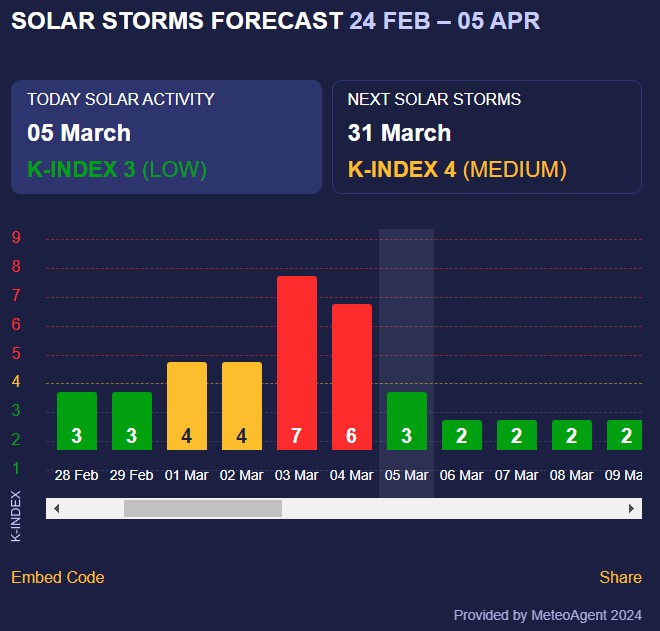The width and height of the screenshot is (660, 631).
Task: Click the scrollbar left arrow
Action: (x=56, y=509)
